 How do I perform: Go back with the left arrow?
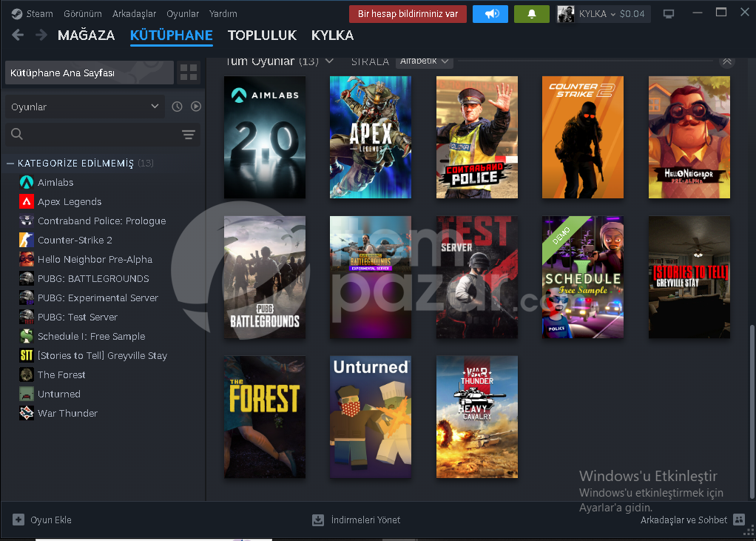click(x=18, y=36)
